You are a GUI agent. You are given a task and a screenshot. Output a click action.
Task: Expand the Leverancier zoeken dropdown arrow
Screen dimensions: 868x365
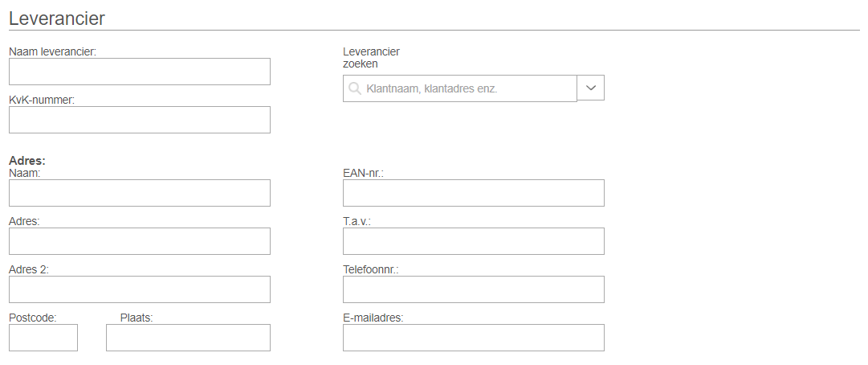coord(591,88)
